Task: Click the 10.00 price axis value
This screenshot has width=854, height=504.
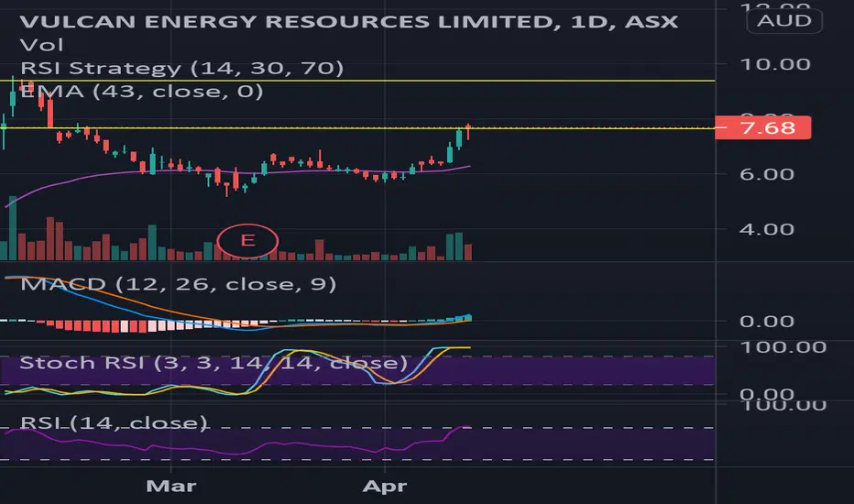Action: coord(775,64)
